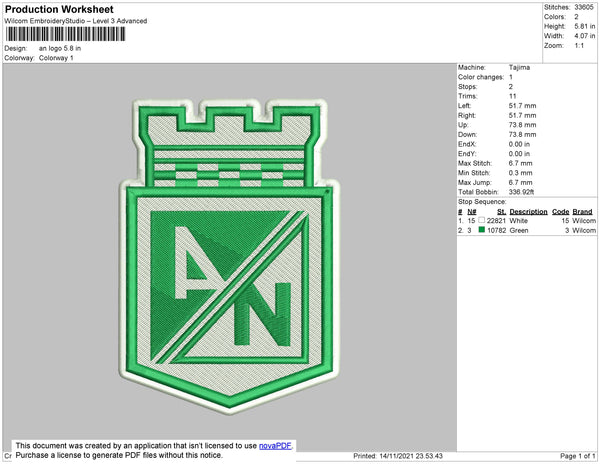The height and width of the screenshot is (464, 600).
Task: Click the Height value 5.81 in
Action: 585,26
